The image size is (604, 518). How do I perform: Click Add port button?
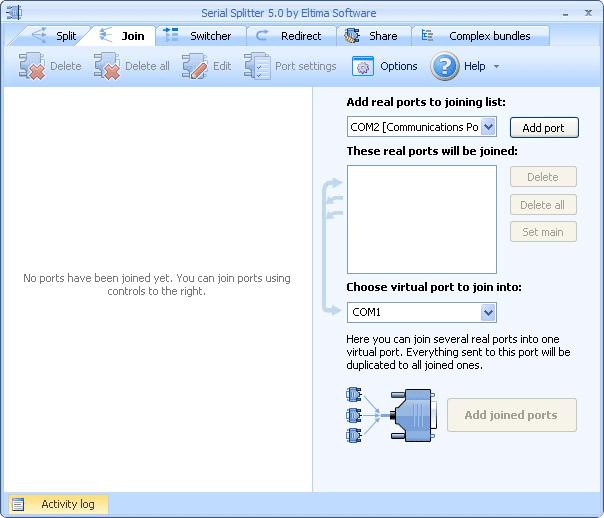tap(544, 127)
